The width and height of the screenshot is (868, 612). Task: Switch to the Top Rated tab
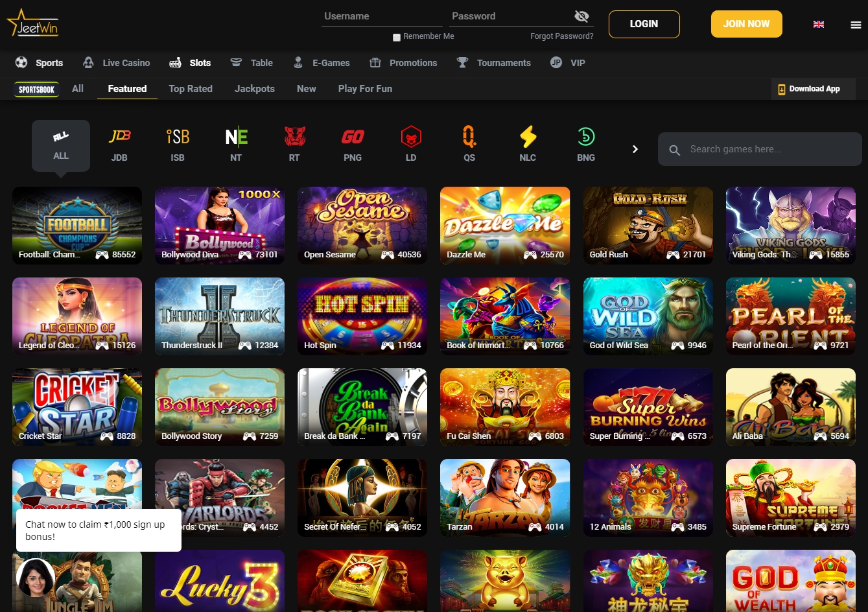191,89
